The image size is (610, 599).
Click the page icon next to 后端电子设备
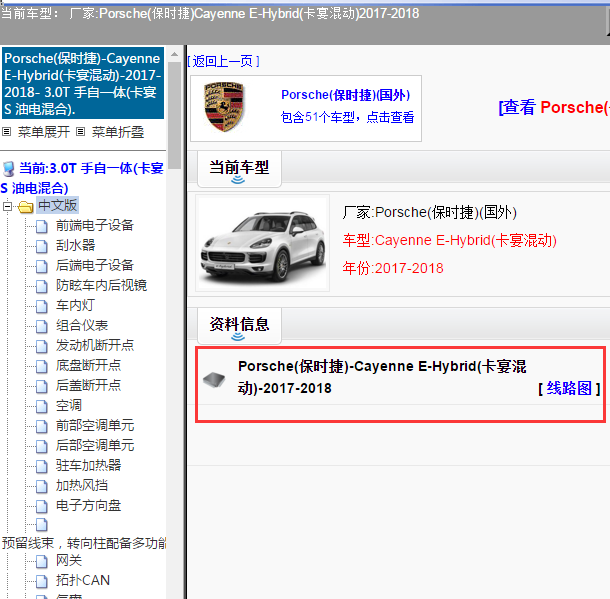click(x=42, y=266)
